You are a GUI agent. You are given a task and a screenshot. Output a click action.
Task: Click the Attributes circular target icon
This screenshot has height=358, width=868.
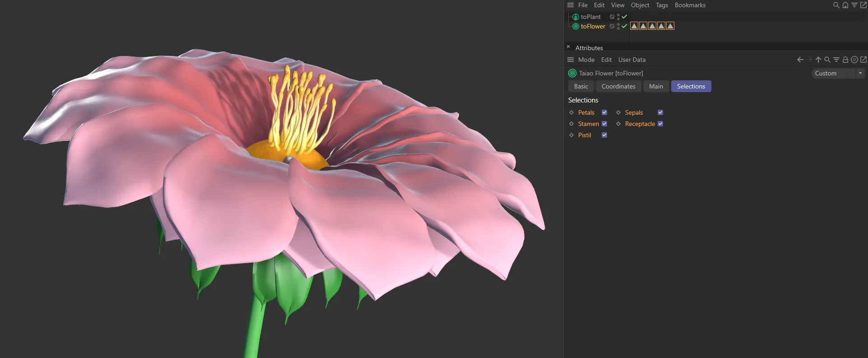click(854, 60)
